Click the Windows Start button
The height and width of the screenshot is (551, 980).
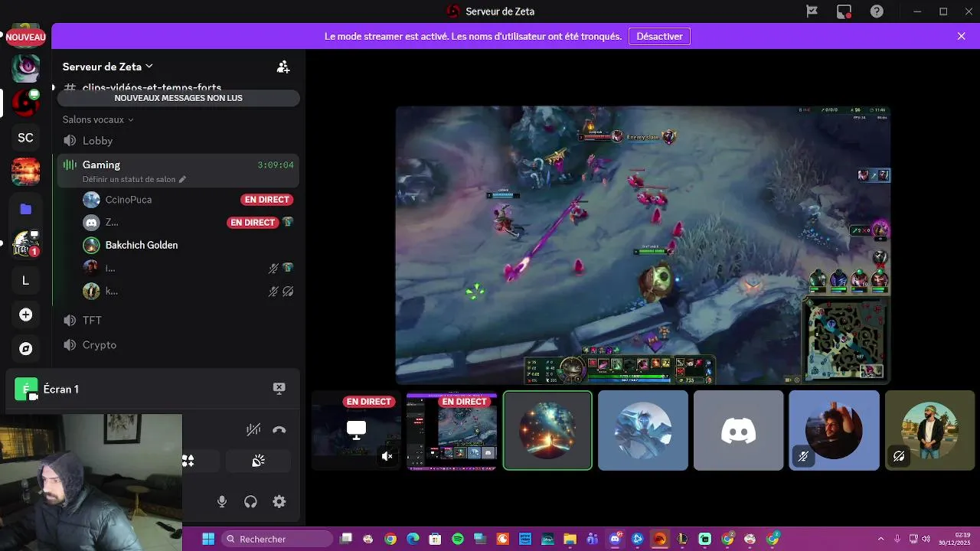point(207,539)
